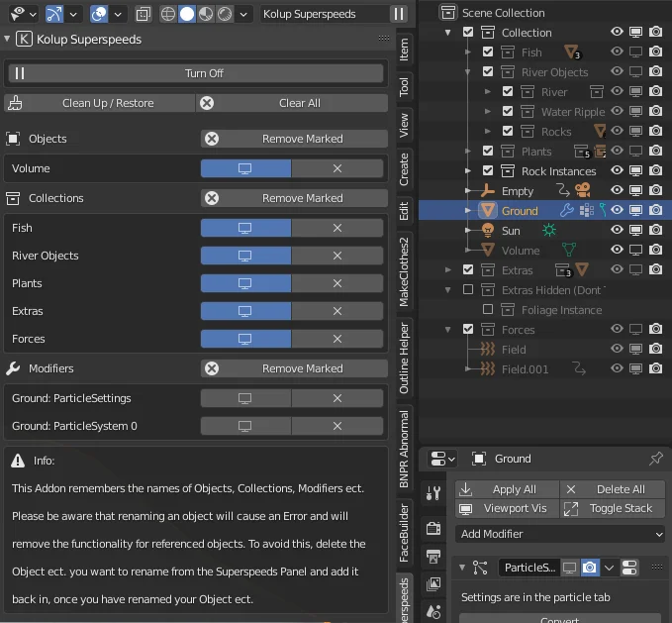672x623 pixels.
Task: Click the Volume mesh data icon
Action: coord(569,250)
